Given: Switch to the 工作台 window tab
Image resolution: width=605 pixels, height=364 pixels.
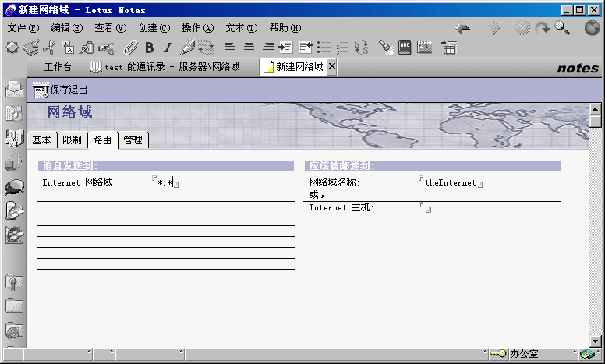Looking at the screenshot, I should click(58, 68).
